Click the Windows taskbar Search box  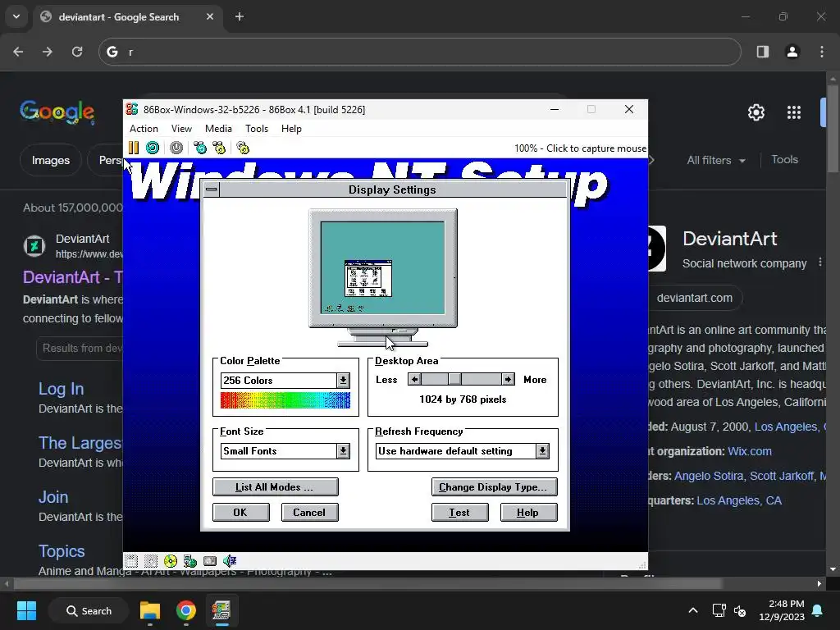coord(89,610)
